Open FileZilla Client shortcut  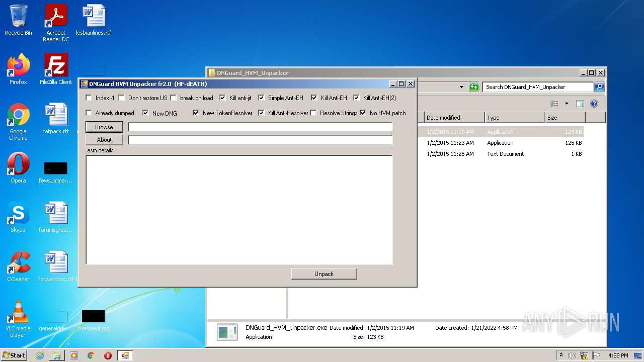point(56,69)
